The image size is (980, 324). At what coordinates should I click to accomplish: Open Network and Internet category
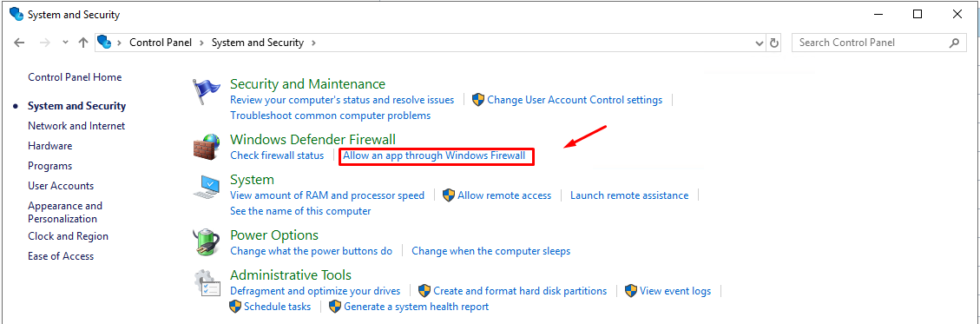tap(76, 126)
